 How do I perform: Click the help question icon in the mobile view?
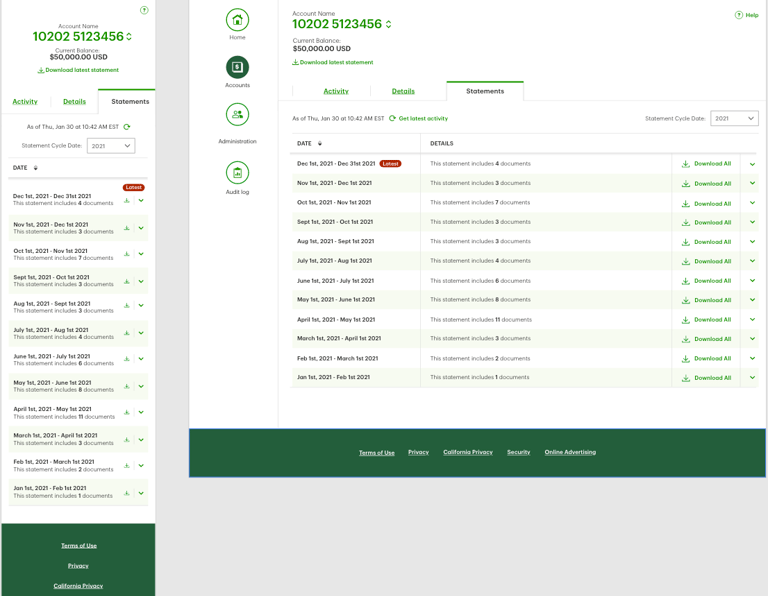tap(144, 10)
